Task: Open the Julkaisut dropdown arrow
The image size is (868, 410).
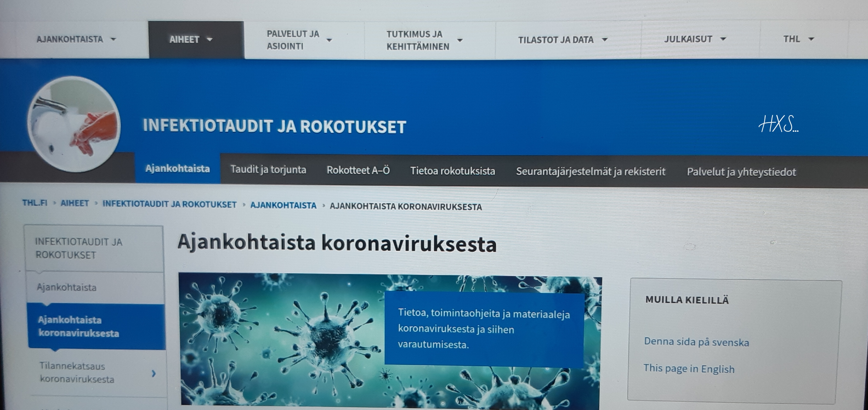Action: [x=723, y=39]
